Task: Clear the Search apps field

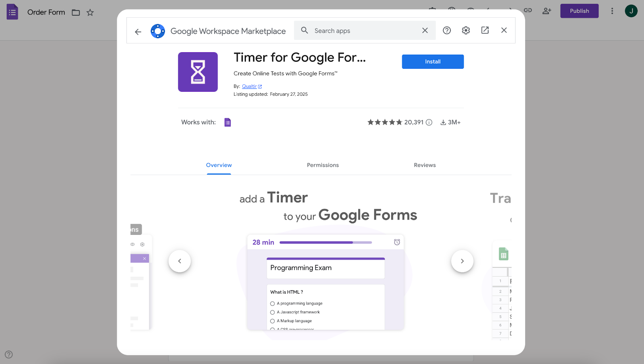Action: [425, 31]
